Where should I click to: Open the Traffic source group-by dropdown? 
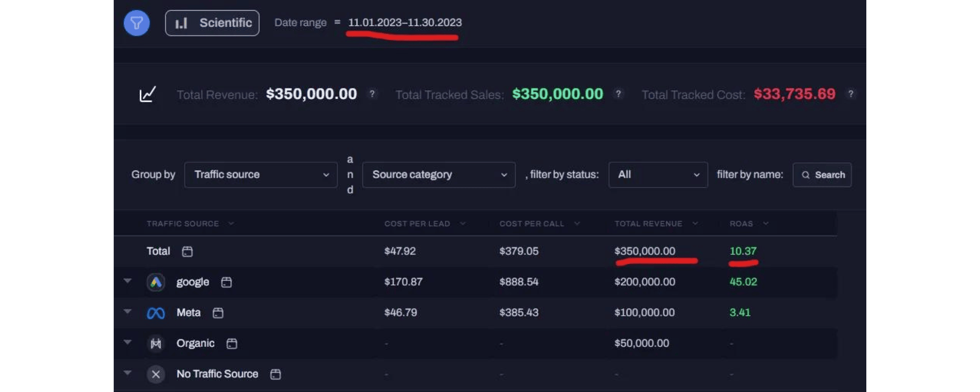click(x=261, y=175)
